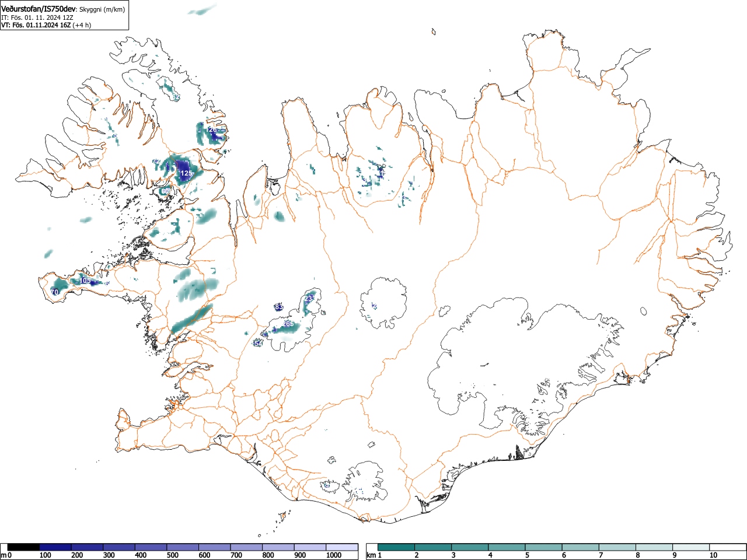Select the 100–200 m dark blue legend swatch
This screenshot has height=560, width=747.
(x=55, y=547)
